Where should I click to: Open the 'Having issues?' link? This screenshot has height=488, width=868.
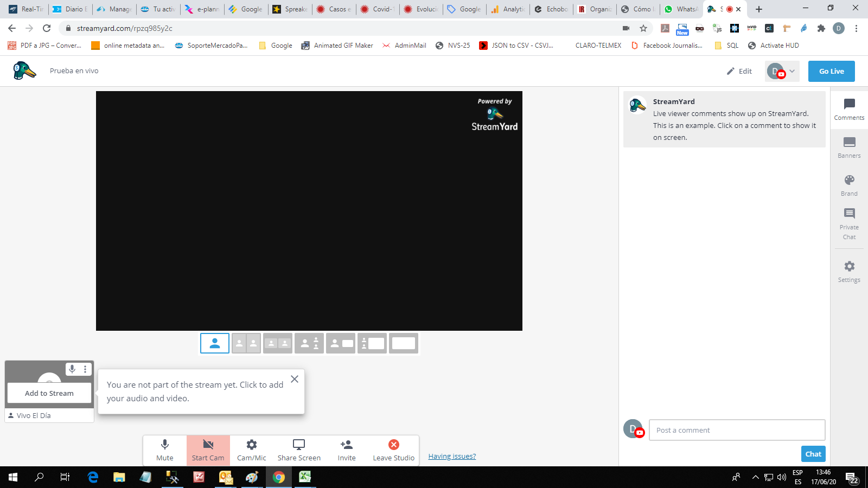click(x=451, y=456)
